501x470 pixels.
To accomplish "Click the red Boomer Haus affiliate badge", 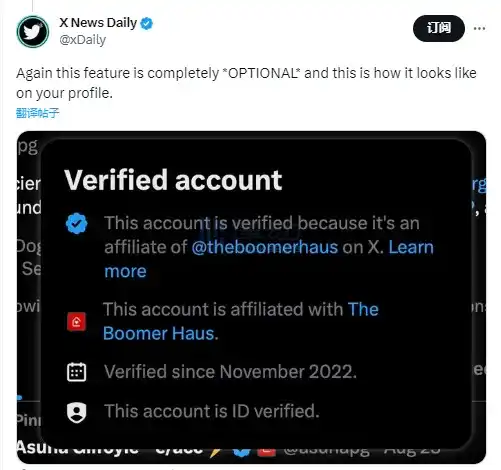I will [x=76, y=322].
